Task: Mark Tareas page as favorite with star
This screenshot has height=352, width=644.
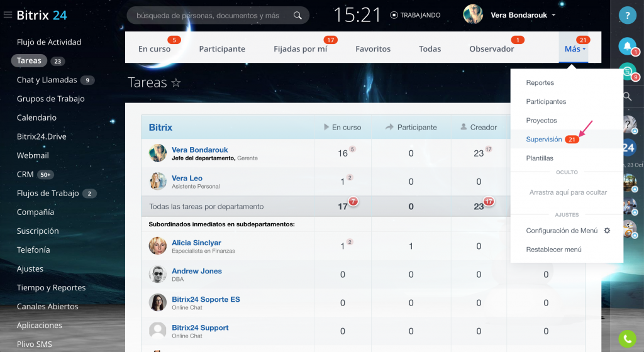Action: pos(176,83)
